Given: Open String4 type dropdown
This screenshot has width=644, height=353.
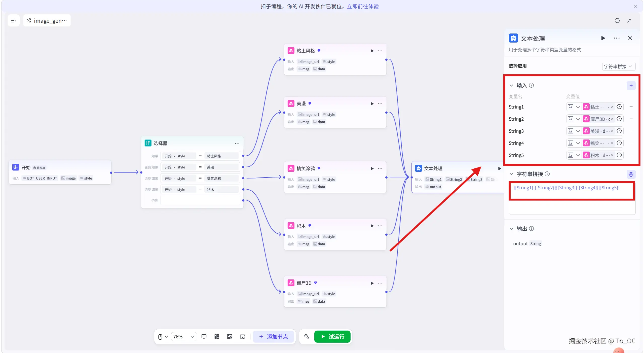Looking at the screenshot, I should click(574, 143).
